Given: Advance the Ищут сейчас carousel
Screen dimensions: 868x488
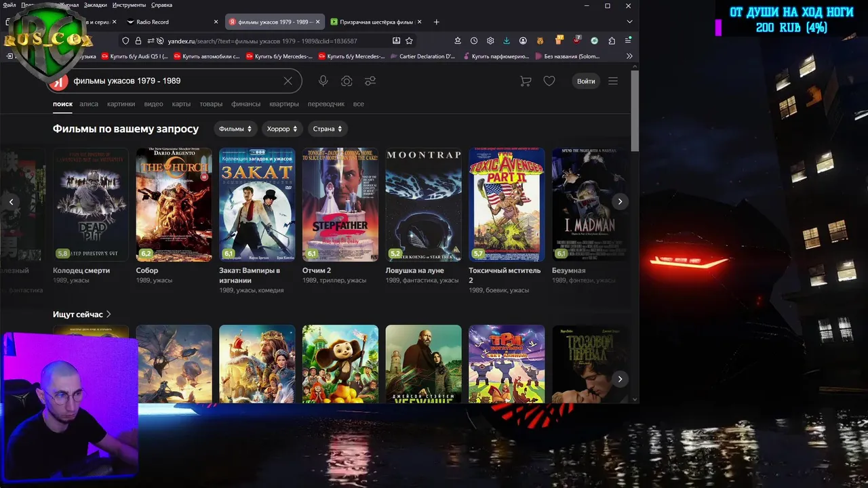Looking at the screenshot, I should 620,379.
